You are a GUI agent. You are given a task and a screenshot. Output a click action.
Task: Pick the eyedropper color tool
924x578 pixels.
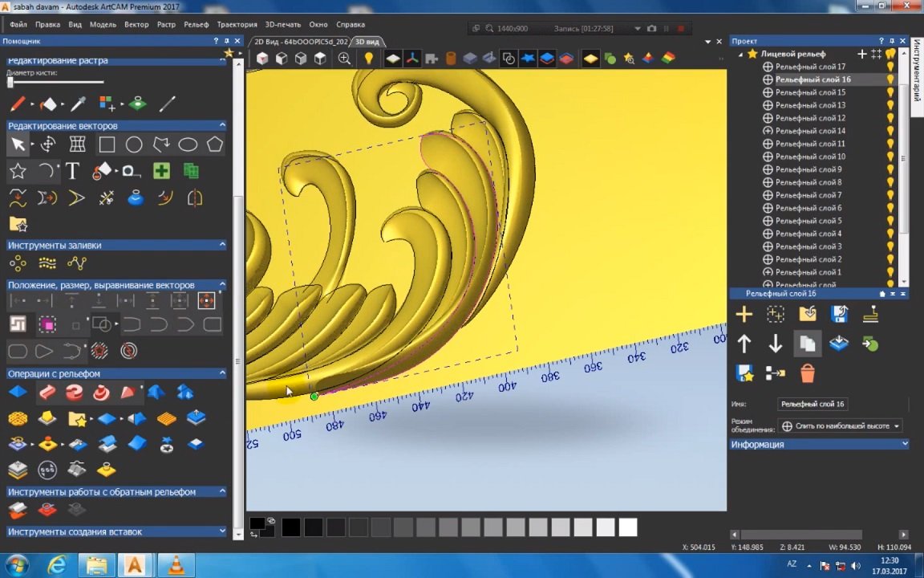[x=78, y=104]
